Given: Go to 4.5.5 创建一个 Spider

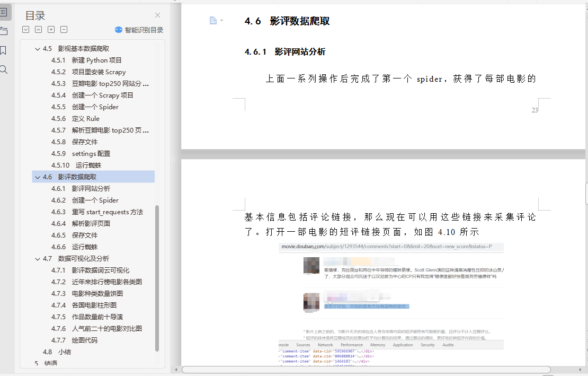Looking at the screenshot, I should [85, 107].
